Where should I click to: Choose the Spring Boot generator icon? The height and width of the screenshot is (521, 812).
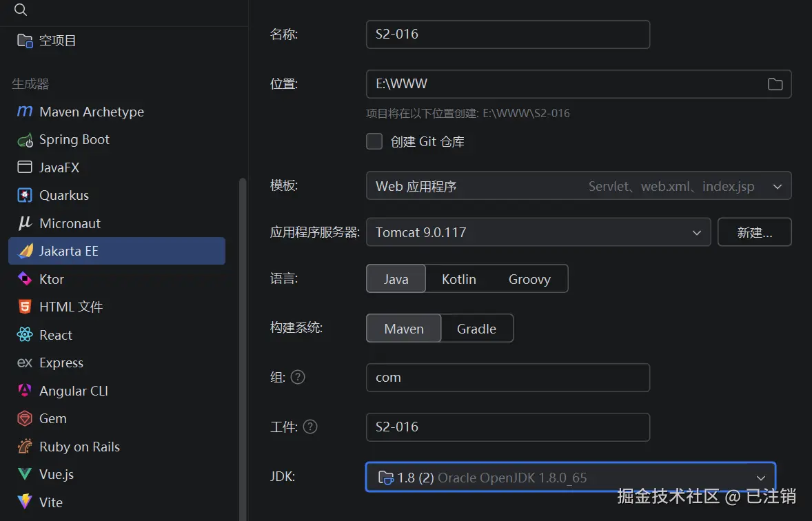coord(25,140)
